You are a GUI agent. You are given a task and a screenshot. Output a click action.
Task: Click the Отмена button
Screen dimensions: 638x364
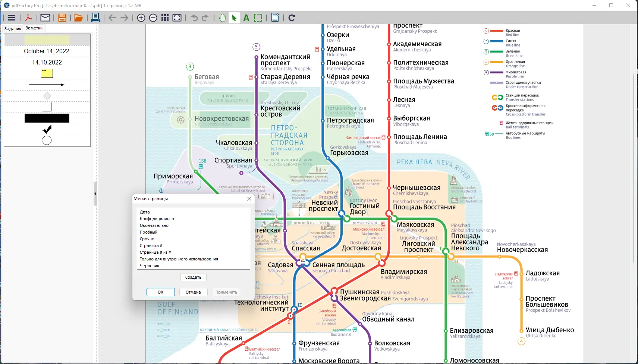coord(193,292)
